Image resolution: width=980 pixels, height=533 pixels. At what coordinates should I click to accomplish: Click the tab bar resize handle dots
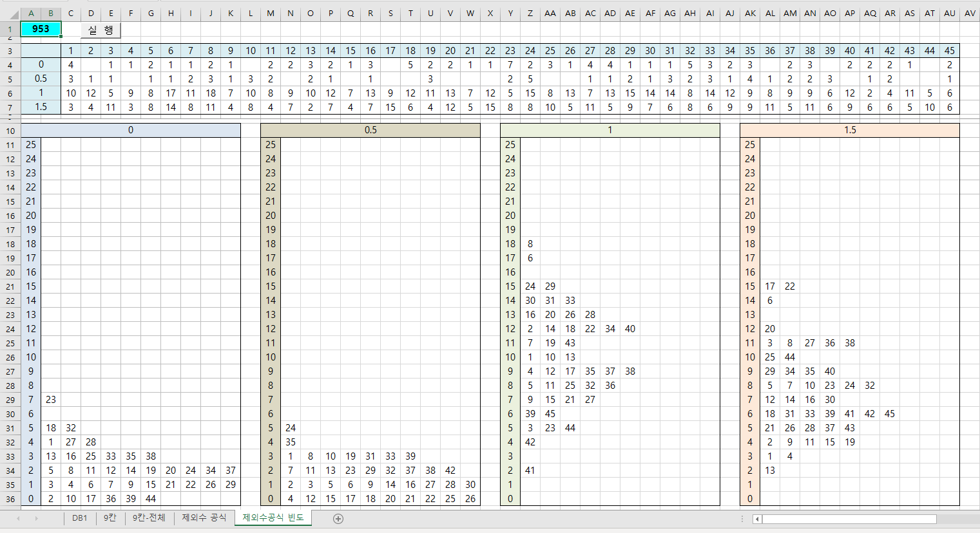(742, 519)
